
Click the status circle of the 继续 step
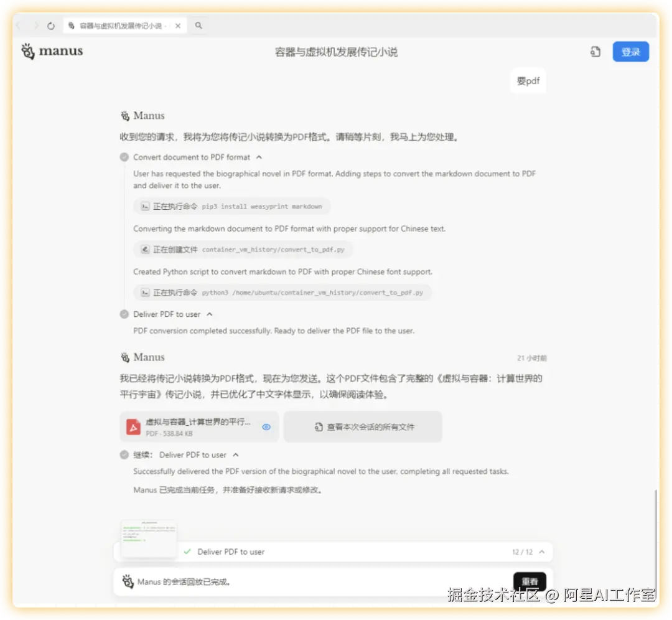coord(124,455)
